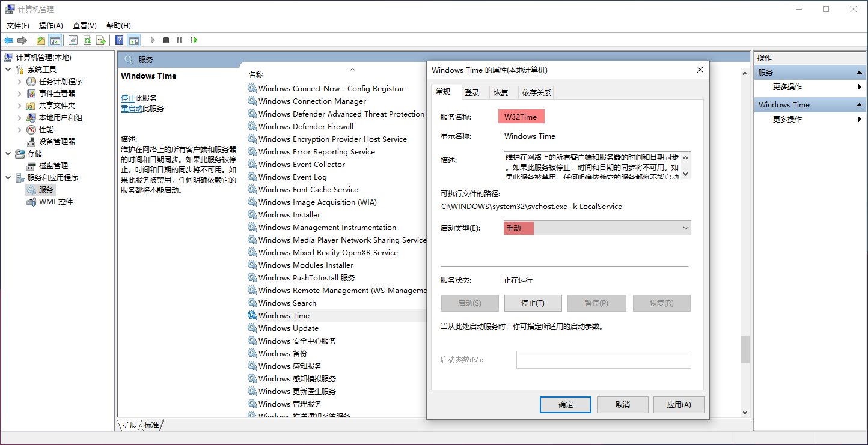Select 本地用户和组 tree node
This screenshot has height=445, width=868.
(x=61, y=117)
